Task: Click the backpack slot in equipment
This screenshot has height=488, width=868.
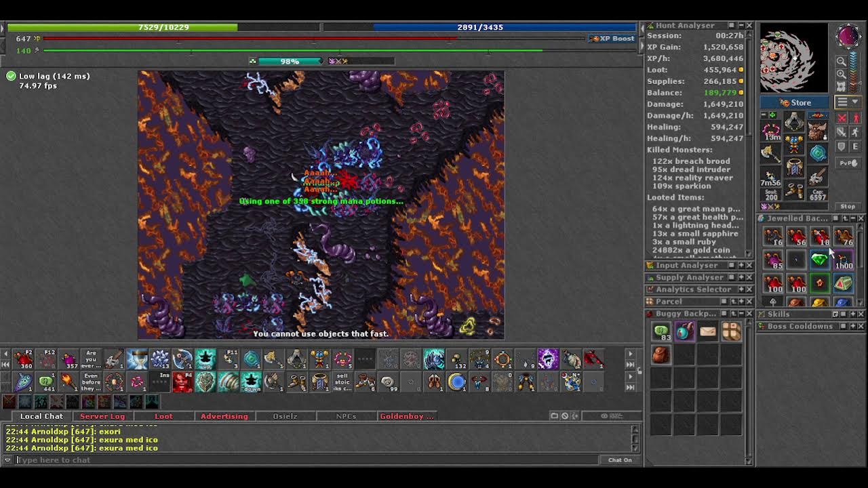Action: click(818, 130)
